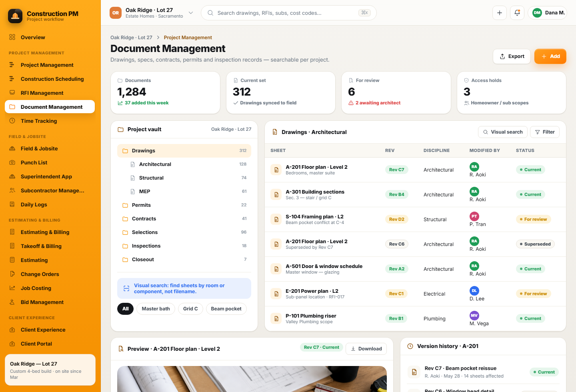The width and height of the screenshot is (576, 392).
Task: Select the All filter chip
Action: click(x=125, y=309)
